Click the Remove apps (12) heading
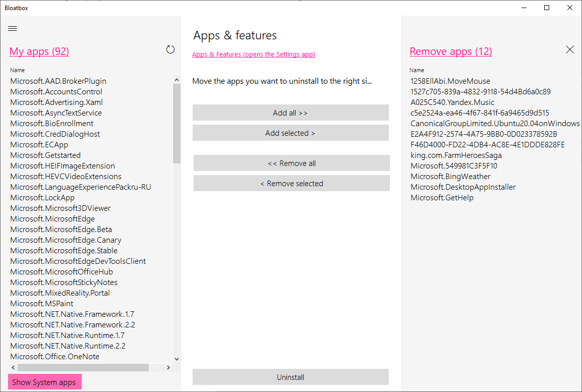This screenshot has height=392, width=582. pyautogui.click(x=451, y=51)
